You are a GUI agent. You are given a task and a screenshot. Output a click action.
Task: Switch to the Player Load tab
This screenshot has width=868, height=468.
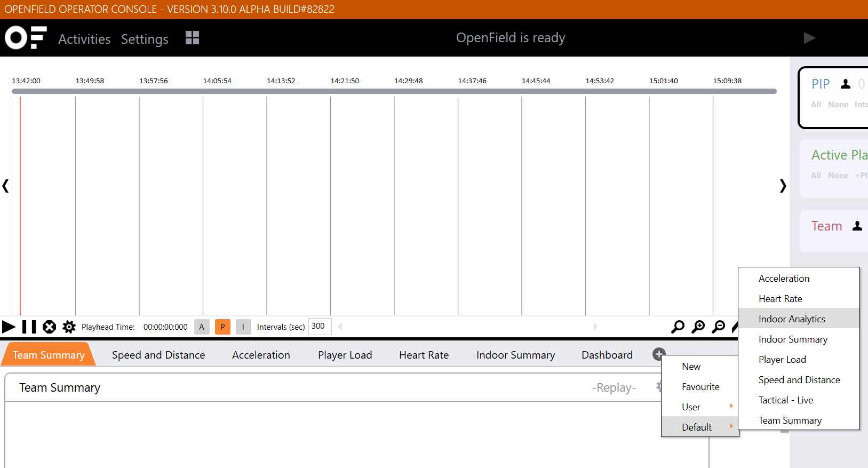[x=345, y=355]
